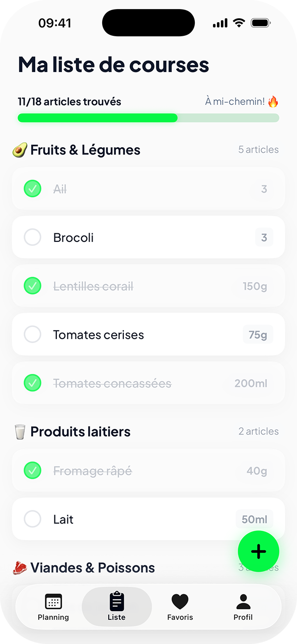Screen dimensions: 297x644
Task: Open the Liste clipboard icon
Action: (x=117, y=600)
